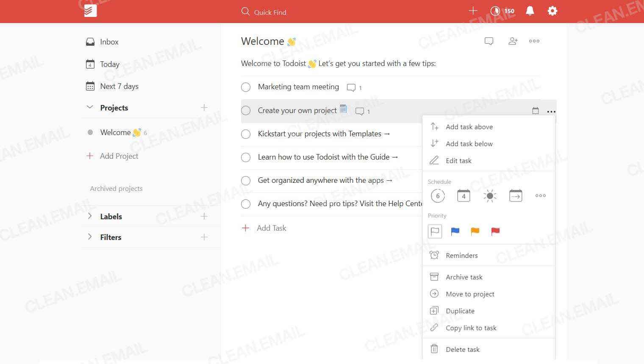644x364 pixels.
Task: Choose 'Delete task' in the menu
Action: coord(463,349)
